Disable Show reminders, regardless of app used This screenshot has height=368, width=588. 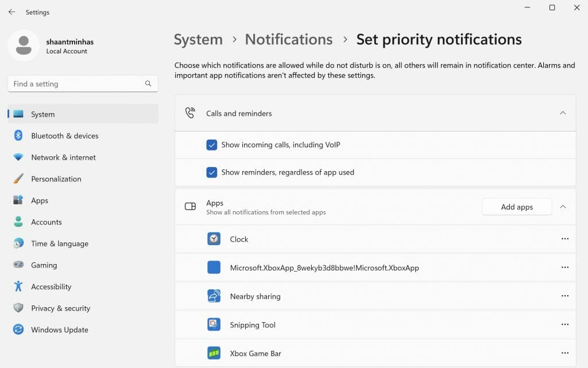point(212,172)
